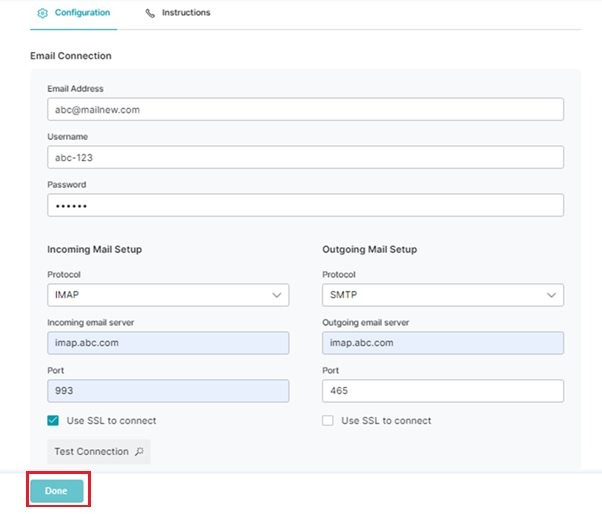Click the Test Connection button
The image size is (602, 514).
[99, 451]
